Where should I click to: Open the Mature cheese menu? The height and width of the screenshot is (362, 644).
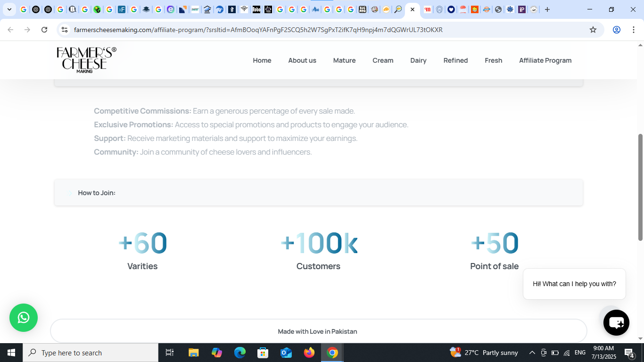tap(344, 60)
